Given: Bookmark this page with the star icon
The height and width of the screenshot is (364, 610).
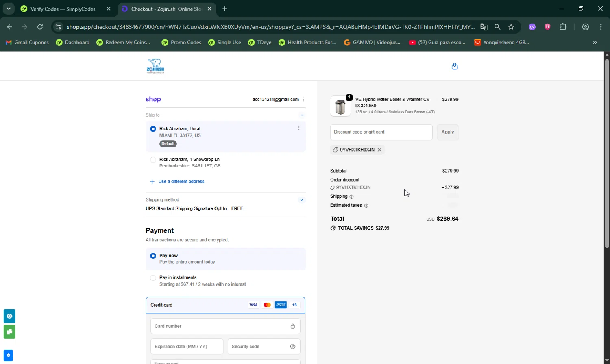Looking at the screenshot, I should click(511, 27).
